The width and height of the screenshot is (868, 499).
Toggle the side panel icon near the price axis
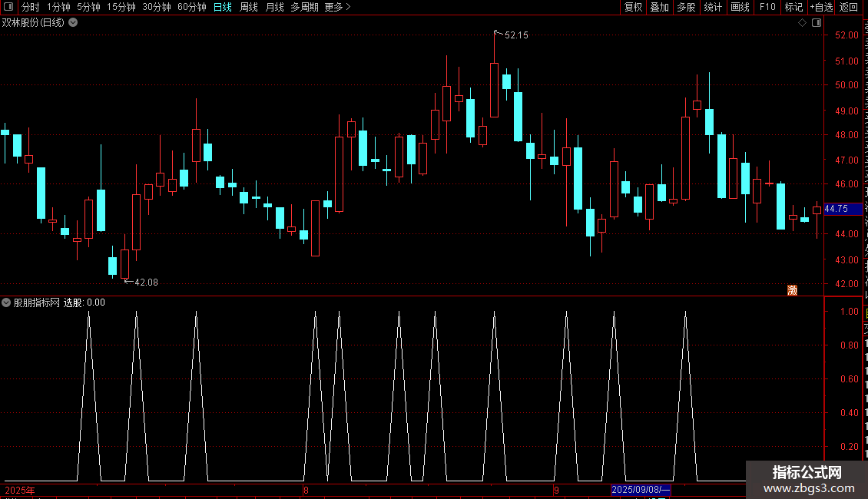pos(817,23)
